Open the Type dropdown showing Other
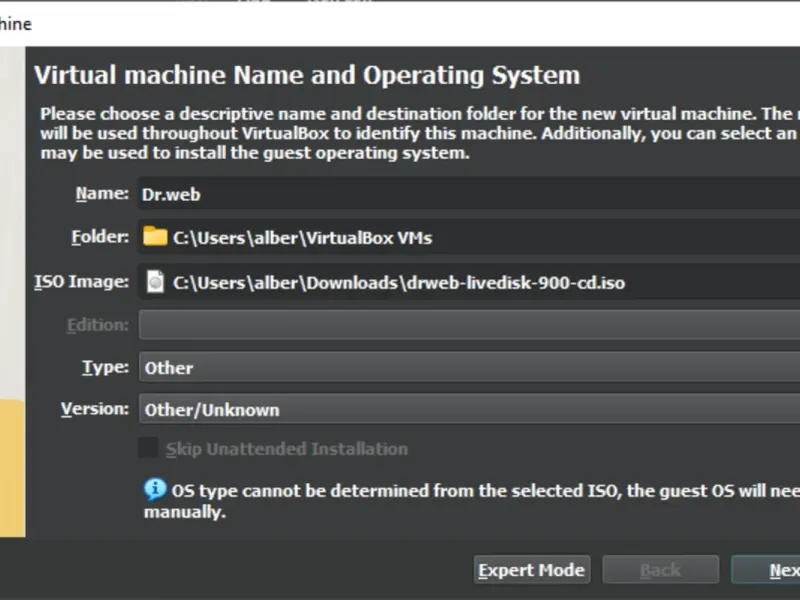 pos(469,367)
